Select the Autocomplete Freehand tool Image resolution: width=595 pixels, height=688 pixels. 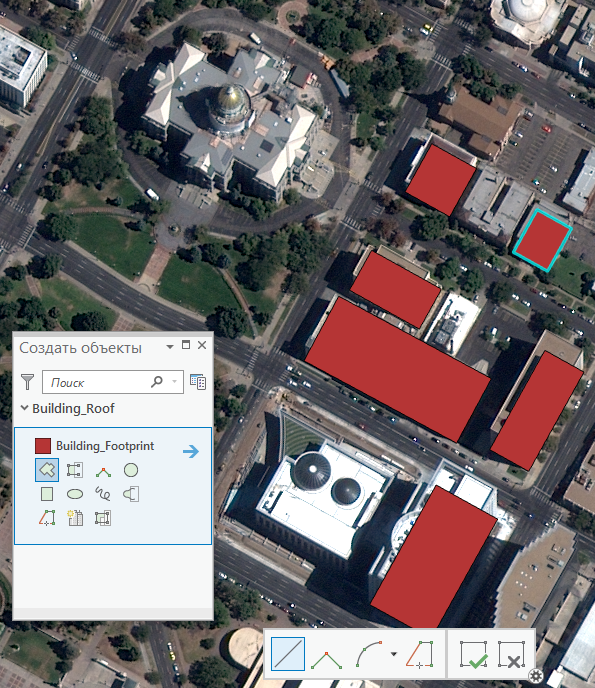[131, 494]
